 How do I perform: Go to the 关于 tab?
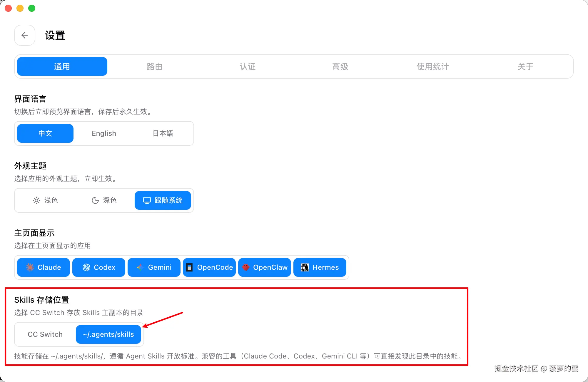tap(525, 67)
